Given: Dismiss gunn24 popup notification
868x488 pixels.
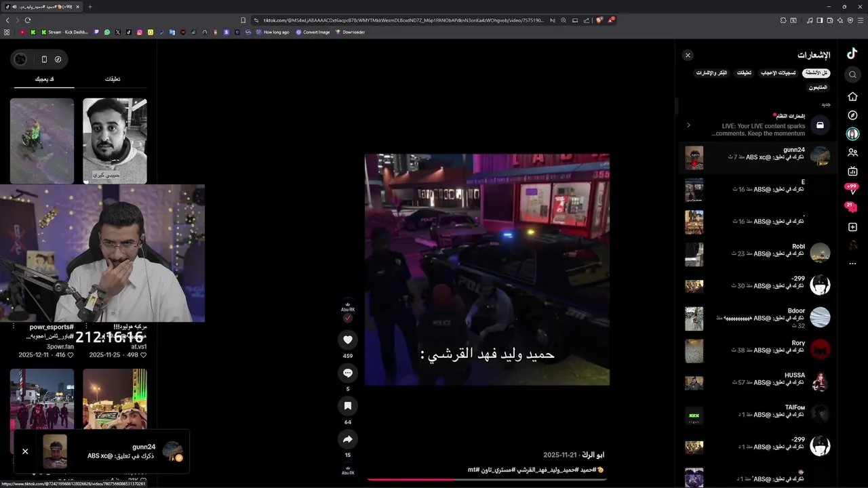Looking at the screenshot, I should 25,451.
